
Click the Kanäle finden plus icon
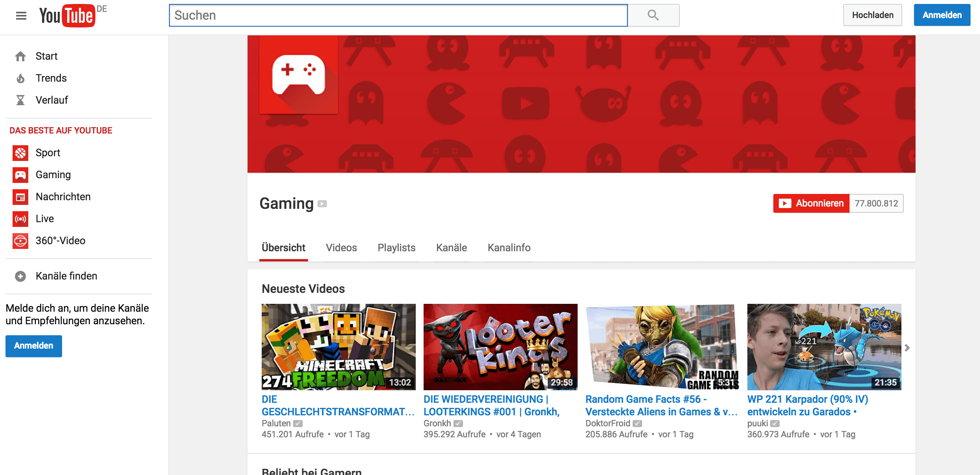[x=20, y=276]
